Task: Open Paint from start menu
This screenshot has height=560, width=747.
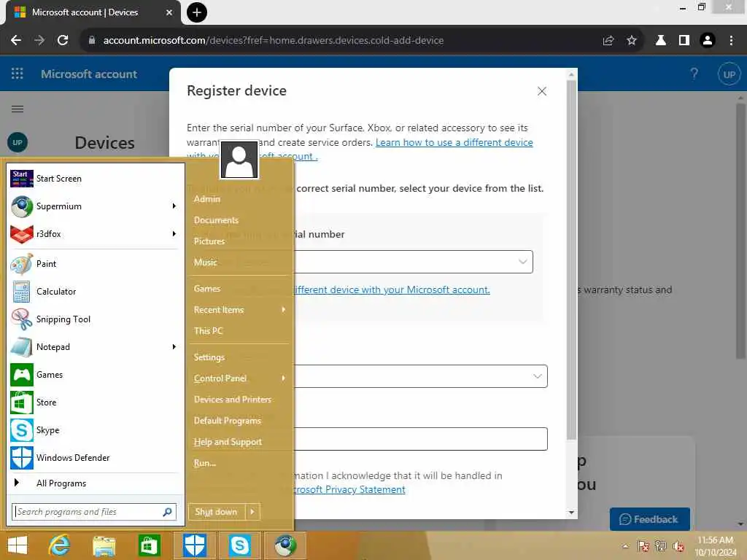Action: click(x=94, y=264)
